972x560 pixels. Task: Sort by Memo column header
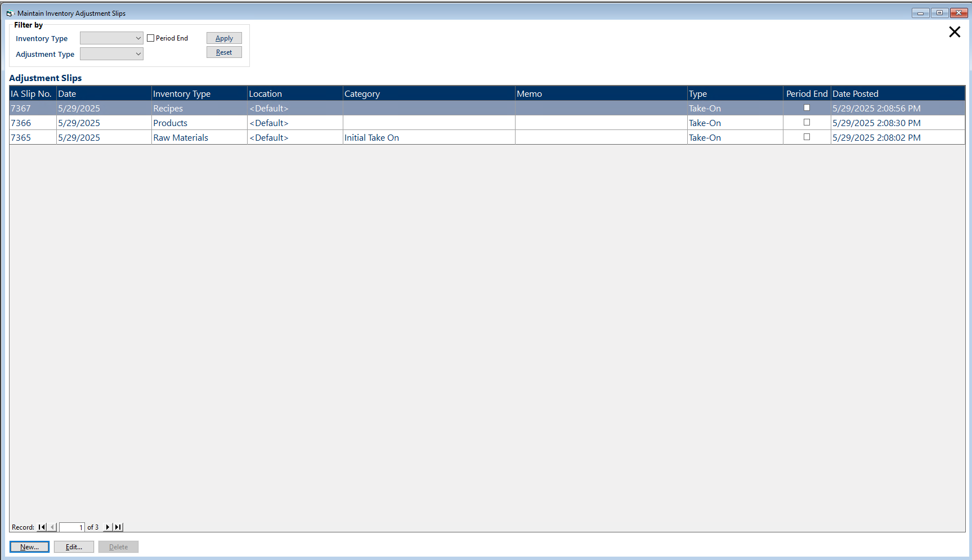point(601,93)
